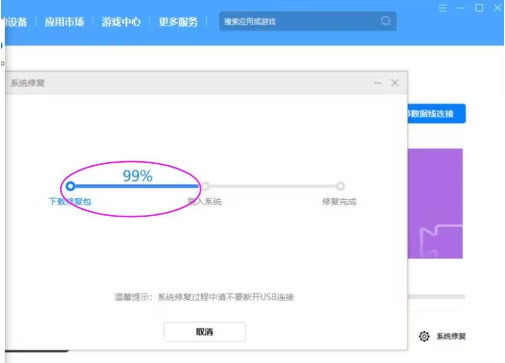This screenshot has width=505, height=363.
Task: Click the 写入系统 step circle
Action: [206, 186]
